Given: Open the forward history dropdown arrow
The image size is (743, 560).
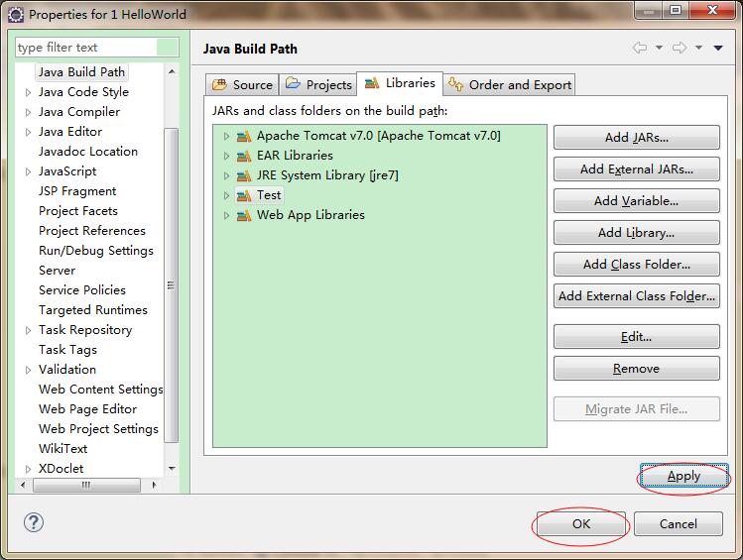Looking at the screenshot, I should pyautogui.click(x=698, y=48).
